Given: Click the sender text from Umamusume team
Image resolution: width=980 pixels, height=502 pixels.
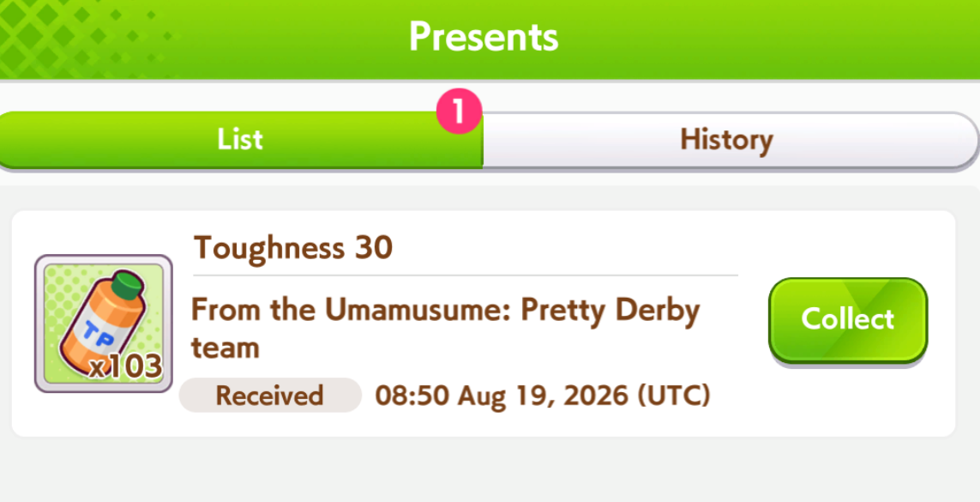Looking at the screenshot, I should (x=445, y=328).
